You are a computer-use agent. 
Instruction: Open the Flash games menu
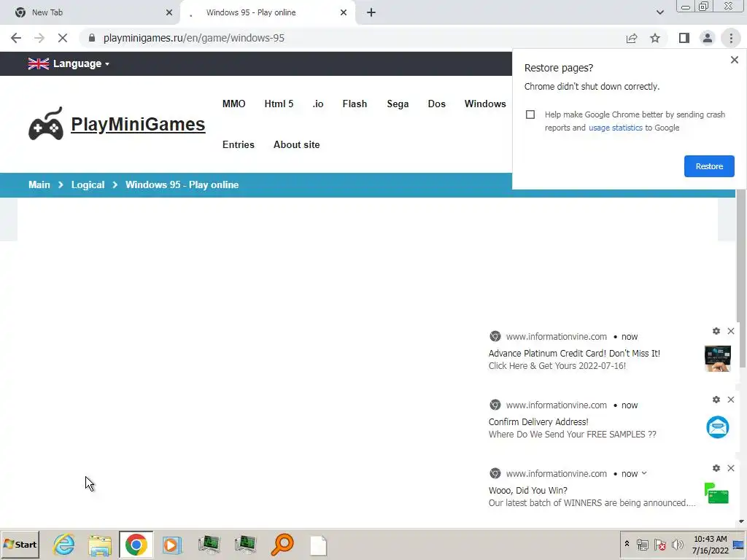[355, 104]
